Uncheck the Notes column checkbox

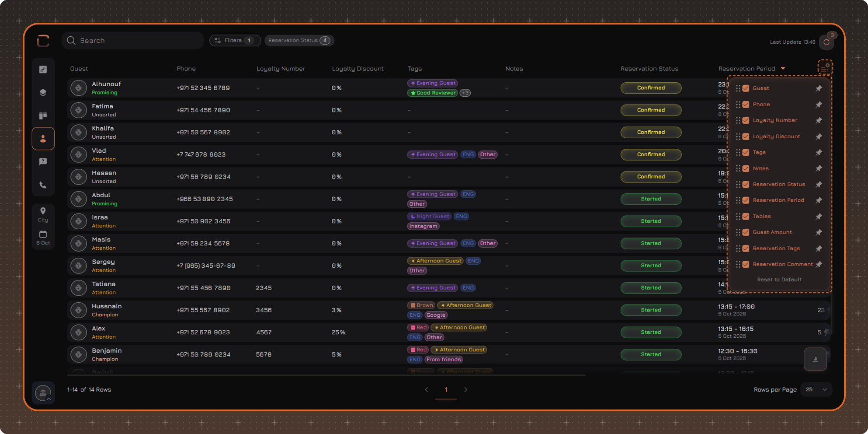(x=746, y=168)
